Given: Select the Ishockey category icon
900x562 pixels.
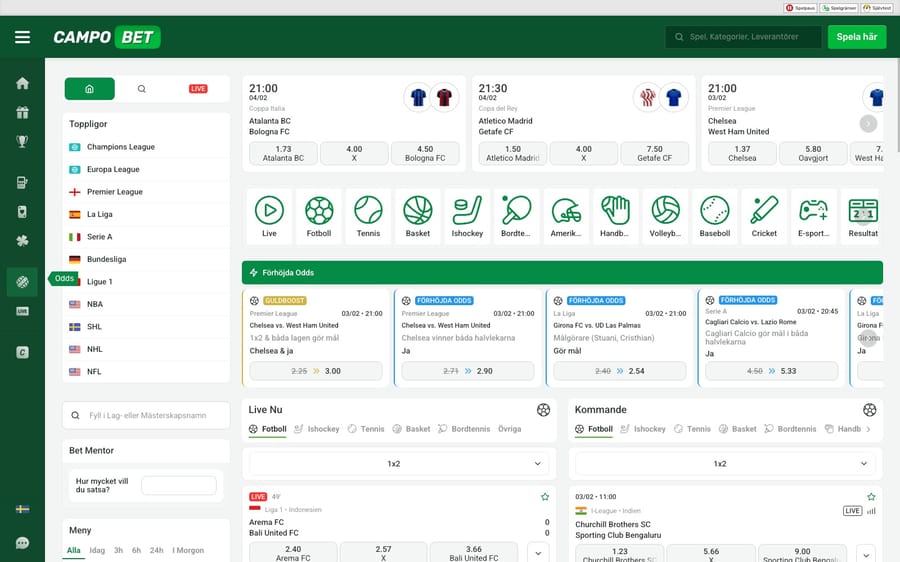Looking at the screenshot, I should [467, 216].
